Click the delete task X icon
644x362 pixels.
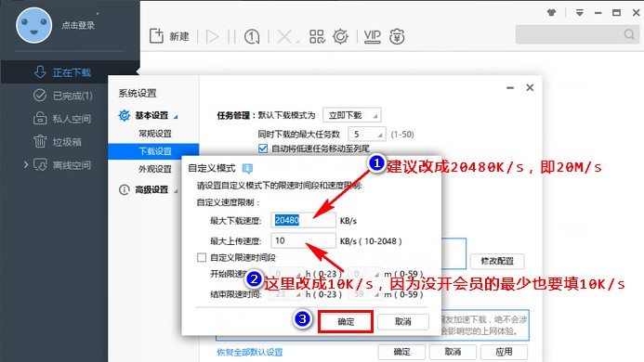point(284,36)
